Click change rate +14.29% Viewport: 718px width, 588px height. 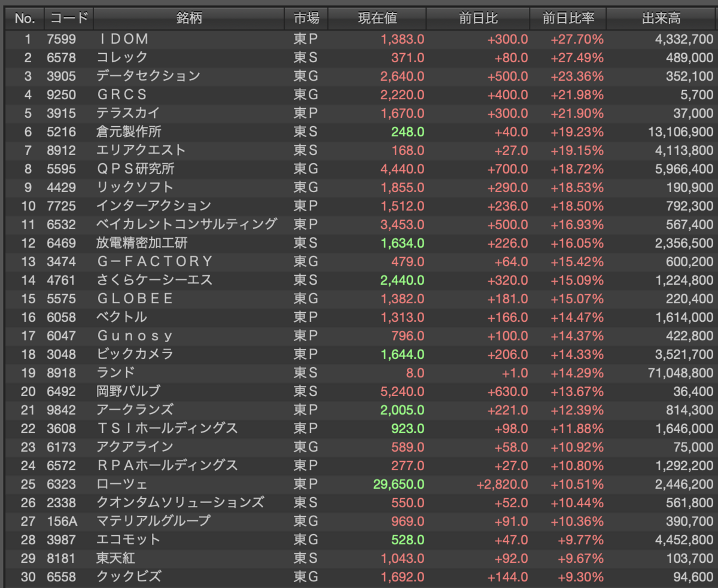pyautogui.click(x=577, y=373)
